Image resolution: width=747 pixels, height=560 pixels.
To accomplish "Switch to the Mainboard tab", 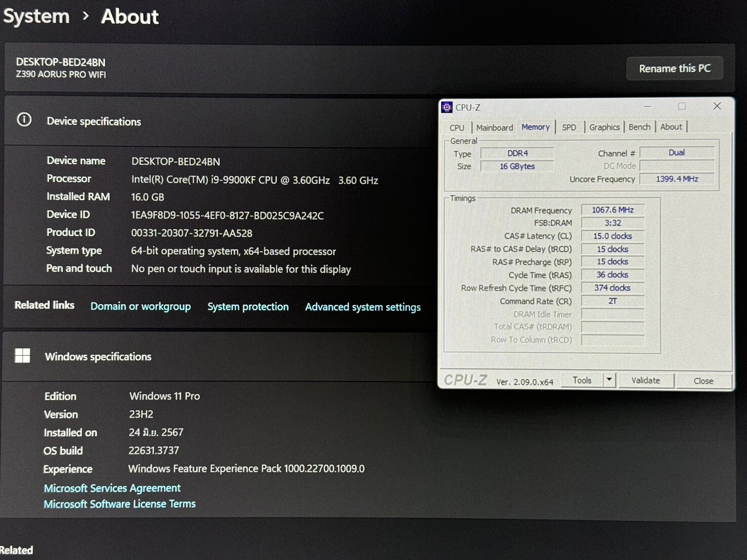I will (494, 127).
